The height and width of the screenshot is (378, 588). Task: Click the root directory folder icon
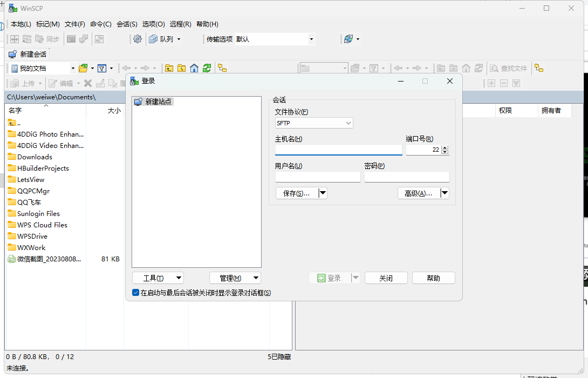click(182, 68)
